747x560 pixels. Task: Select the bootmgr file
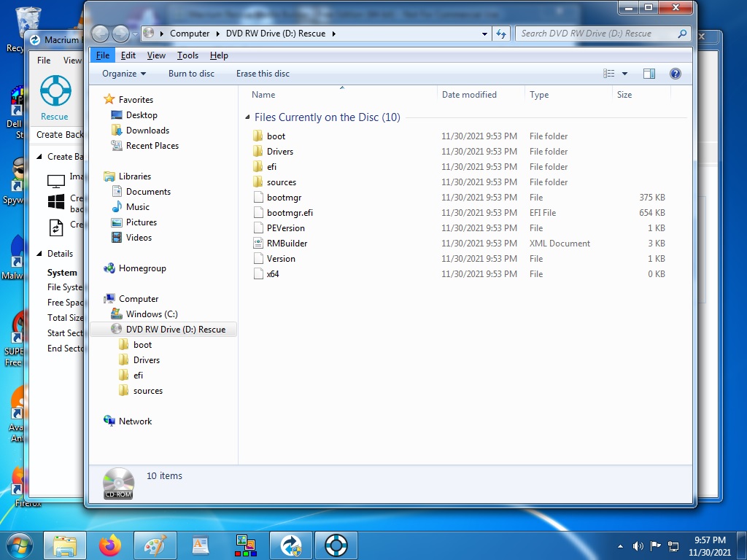coord(284,197)
